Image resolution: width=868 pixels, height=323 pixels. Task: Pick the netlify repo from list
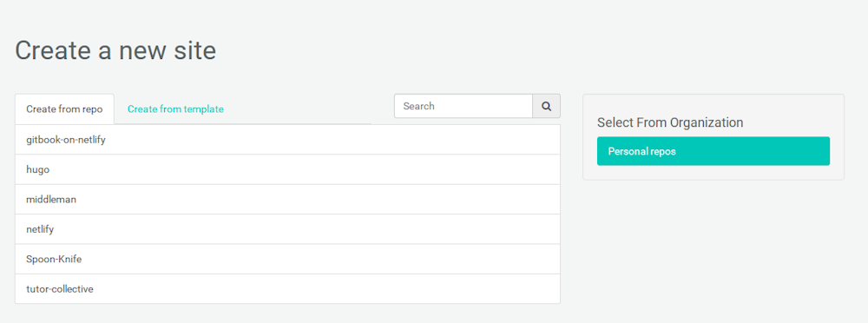click(x=287, y=229)
